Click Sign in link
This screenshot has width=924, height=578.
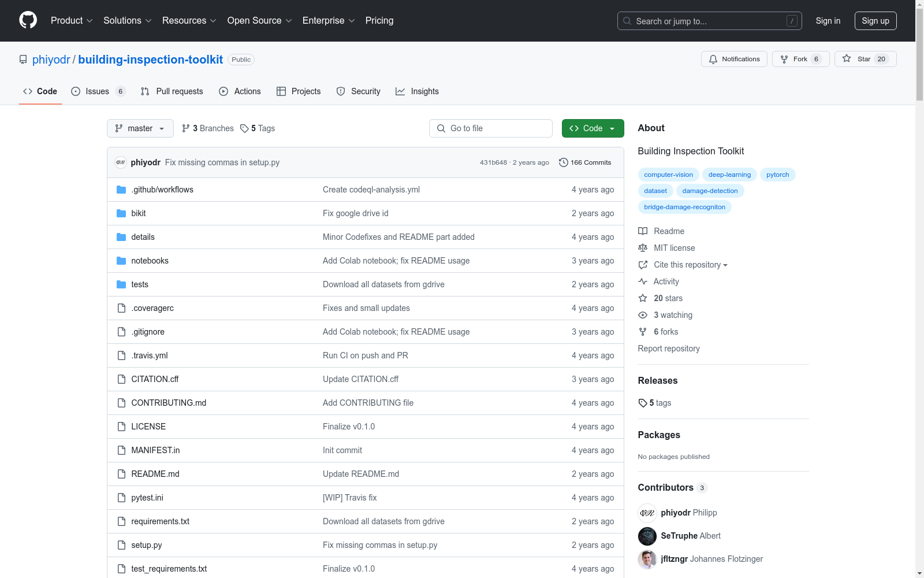coord(828,21)
